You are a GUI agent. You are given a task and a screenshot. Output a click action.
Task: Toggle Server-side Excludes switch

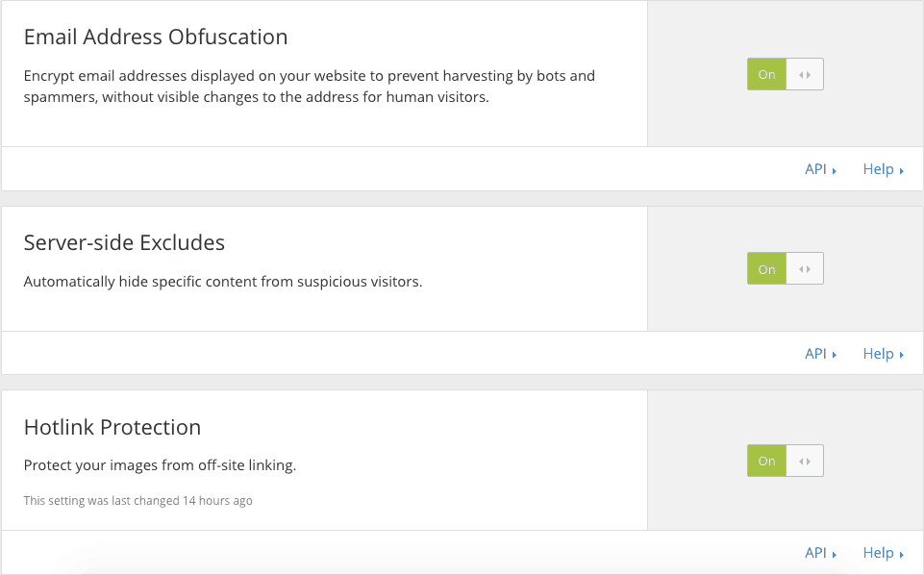[x=785, y=268]
